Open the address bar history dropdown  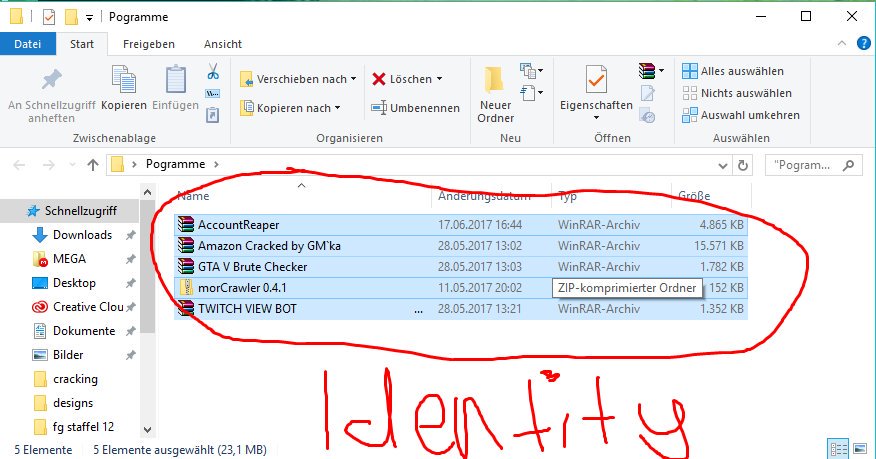[722, 165]
